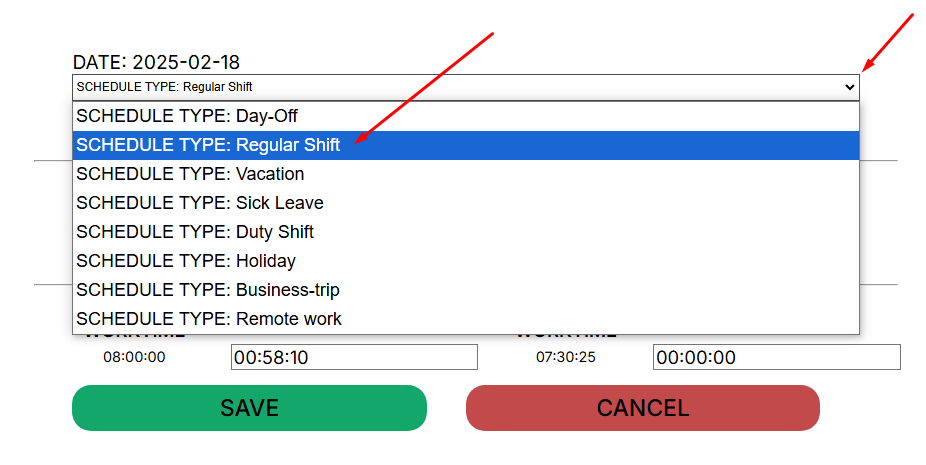Click the partially hidden label above 08:00:00

(x=134, y=336)
